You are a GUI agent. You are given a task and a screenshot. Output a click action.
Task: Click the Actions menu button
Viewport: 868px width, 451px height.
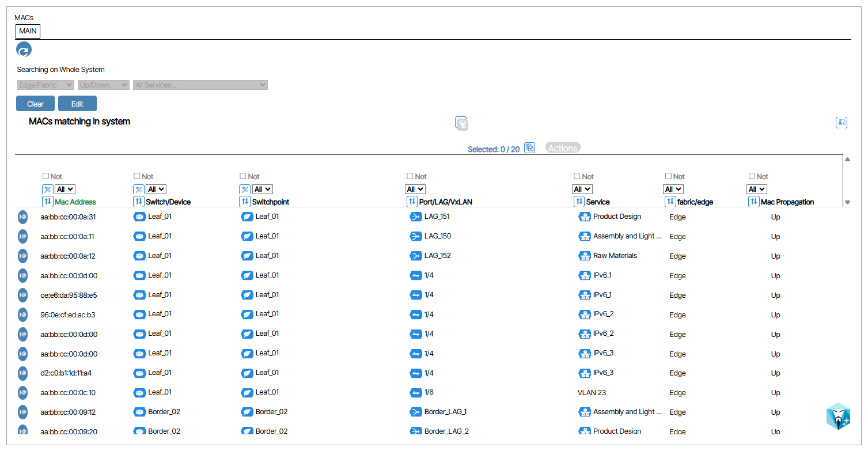tap(562, 148)
